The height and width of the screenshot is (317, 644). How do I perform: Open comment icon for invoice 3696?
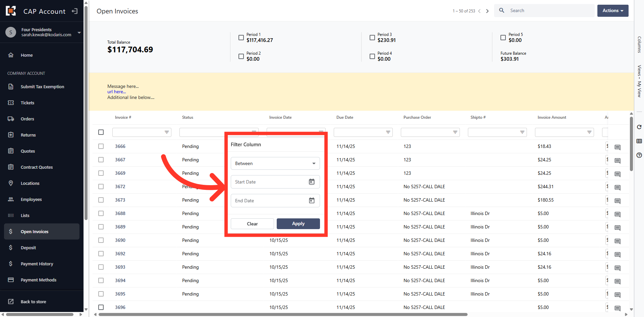tap(618, 308)
